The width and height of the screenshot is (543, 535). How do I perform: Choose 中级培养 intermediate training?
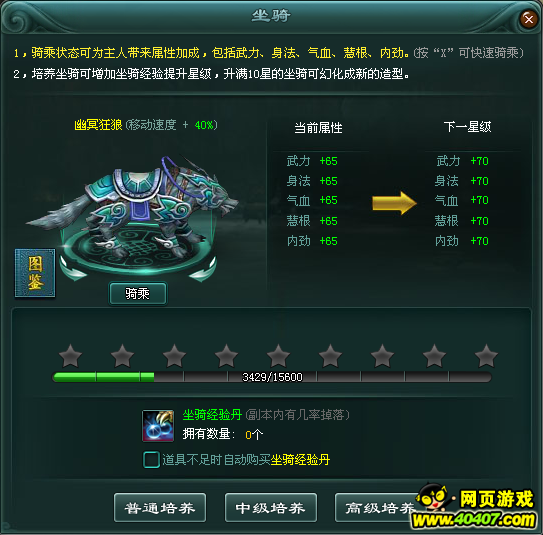tap(270, 508)
